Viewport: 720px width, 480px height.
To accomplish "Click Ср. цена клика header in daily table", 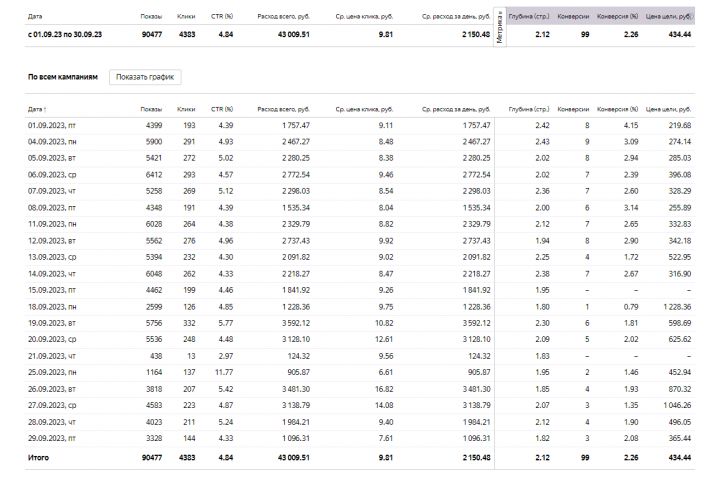I will (364, 108).
